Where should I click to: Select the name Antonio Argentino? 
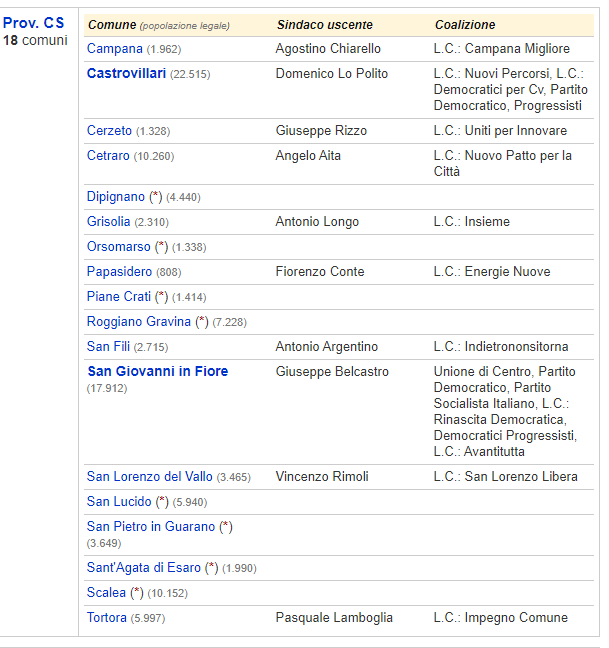pyautogui.click(x=326, y=347)
